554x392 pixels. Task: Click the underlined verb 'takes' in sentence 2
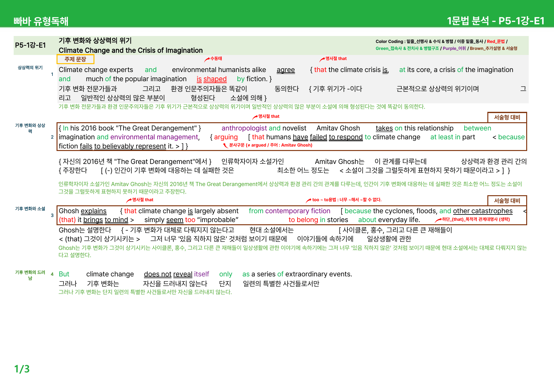pyautogui.click(x=384, y=128)
